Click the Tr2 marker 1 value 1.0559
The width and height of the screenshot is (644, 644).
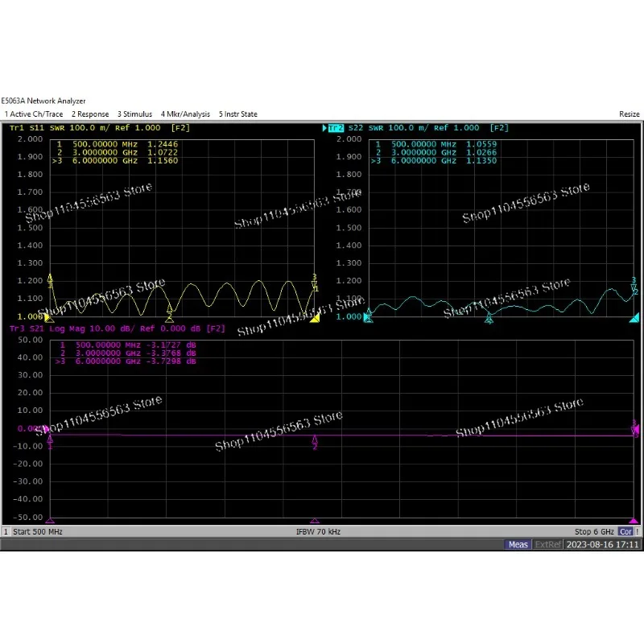pyautogui.click(x=481, y=144)
